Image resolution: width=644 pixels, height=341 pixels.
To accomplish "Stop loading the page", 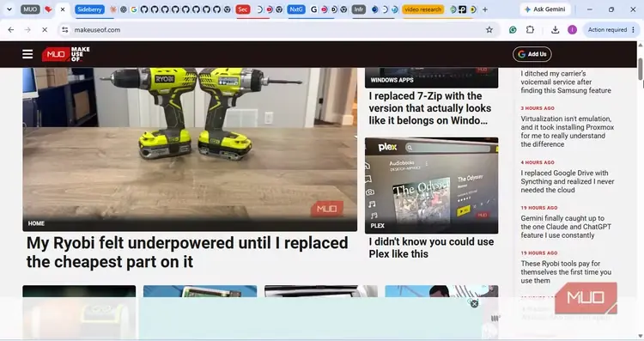I will 45,29.
